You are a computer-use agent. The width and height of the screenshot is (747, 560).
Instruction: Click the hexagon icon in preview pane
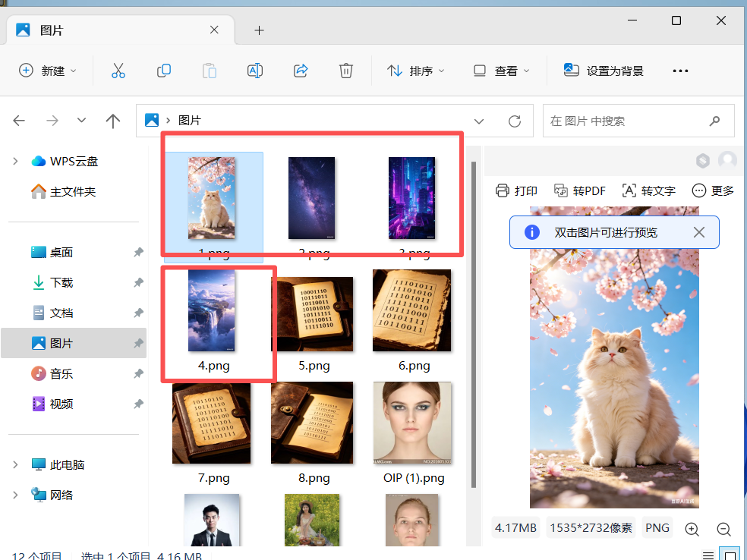[x=703, y=161]
